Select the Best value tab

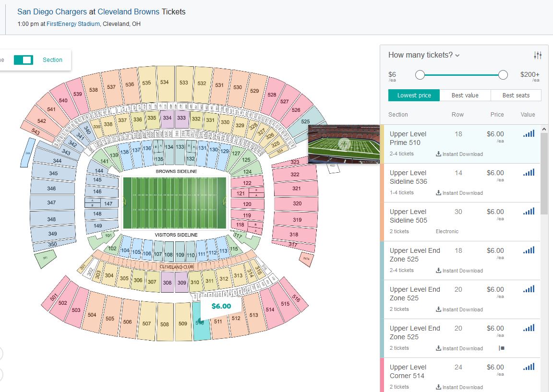(465, 95)
